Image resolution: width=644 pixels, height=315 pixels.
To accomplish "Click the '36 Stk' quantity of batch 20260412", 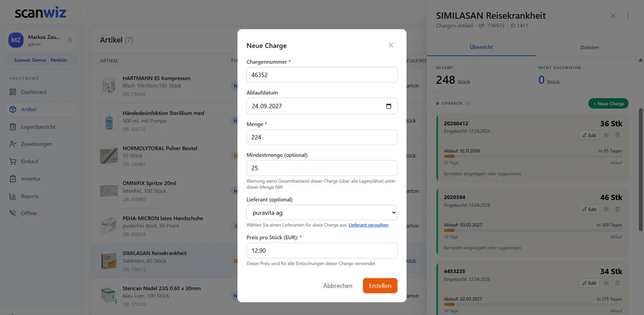I will pyautogui.click(x=611, y=124).
